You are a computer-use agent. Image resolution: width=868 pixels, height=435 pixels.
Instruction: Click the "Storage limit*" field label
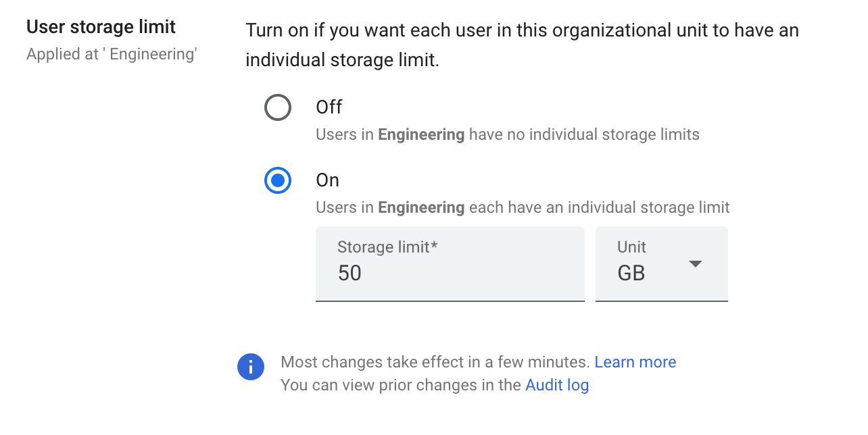pos(387,247)
